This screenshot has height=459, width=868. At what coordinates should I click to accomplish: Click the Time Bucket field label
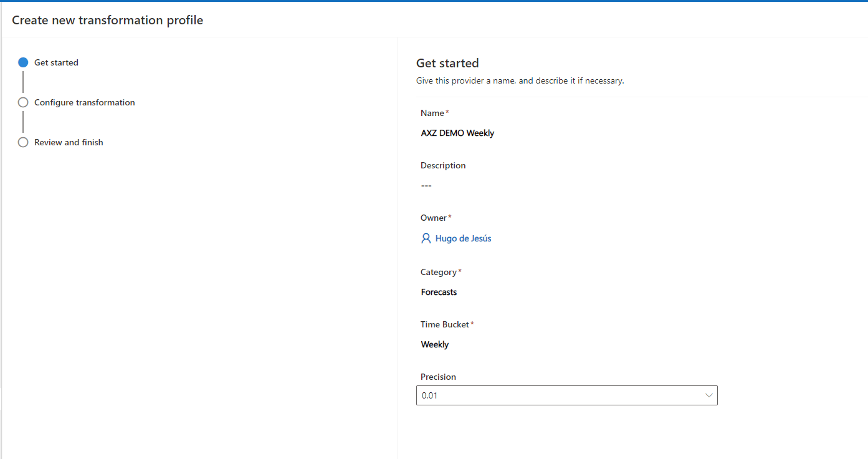[445, 324]
